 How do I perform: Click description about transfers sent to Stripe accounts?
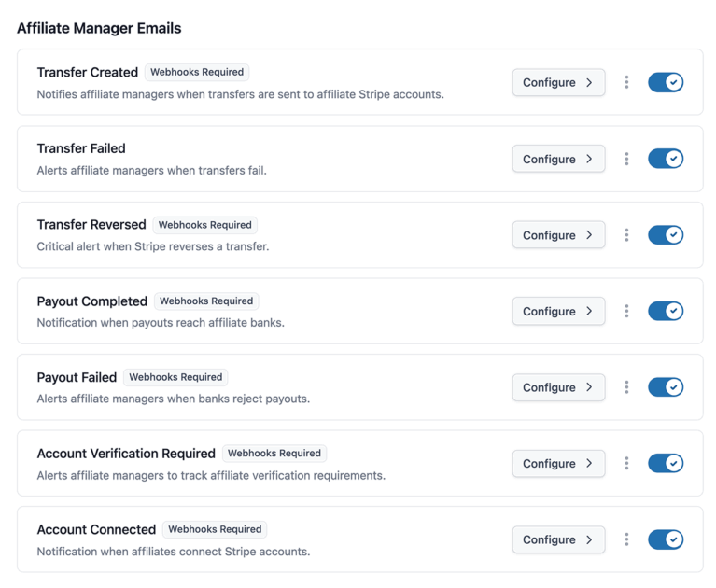point(241,94)
